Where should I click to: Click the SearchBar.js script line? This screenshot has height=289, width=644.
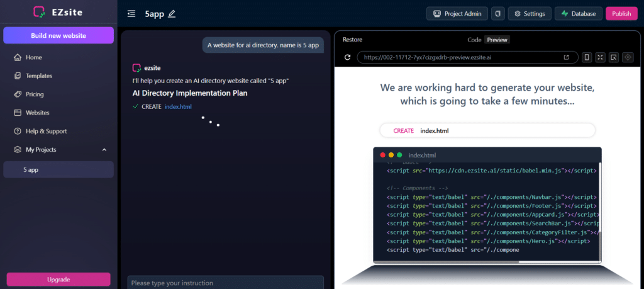pyautogui.click(x=492, y=224)
